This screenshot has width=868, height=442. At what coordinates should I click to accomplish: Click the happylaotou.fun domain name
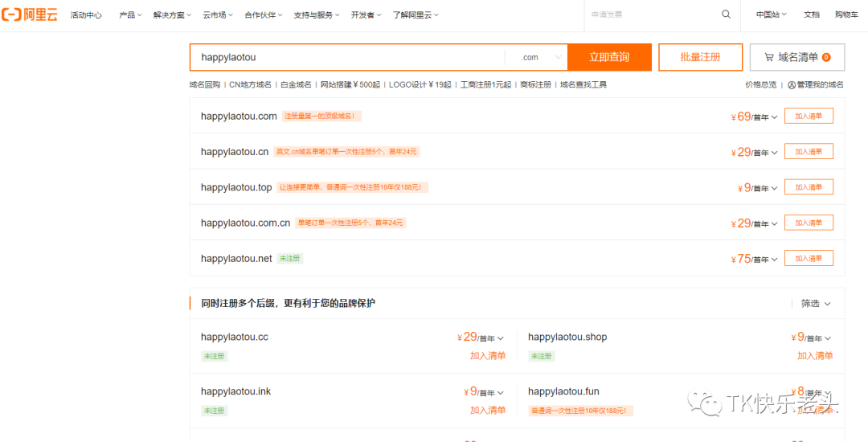pyautogui.click(x=563, y=391)
